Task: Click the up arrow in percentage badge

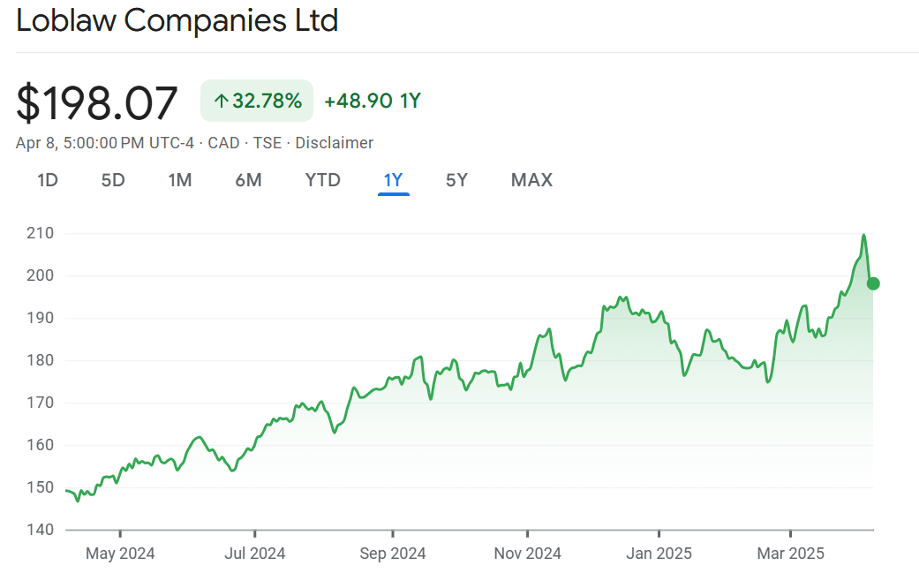Action: coord(221,102)
